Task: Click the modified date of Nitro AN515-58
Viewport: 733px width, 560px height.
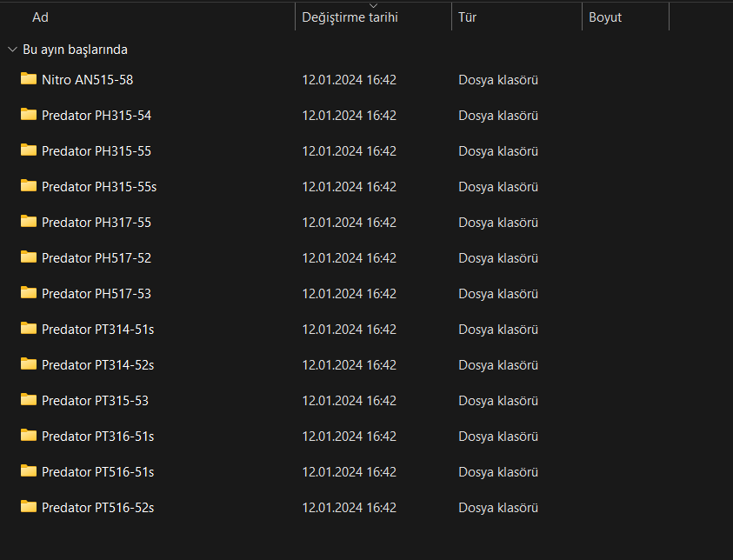Action: (x=350, y=80)
